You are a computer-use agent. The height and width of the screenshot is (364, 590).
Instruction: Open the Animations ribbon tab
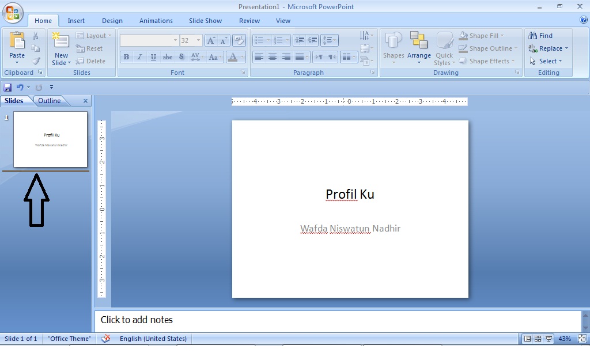[x=156, y=20]
